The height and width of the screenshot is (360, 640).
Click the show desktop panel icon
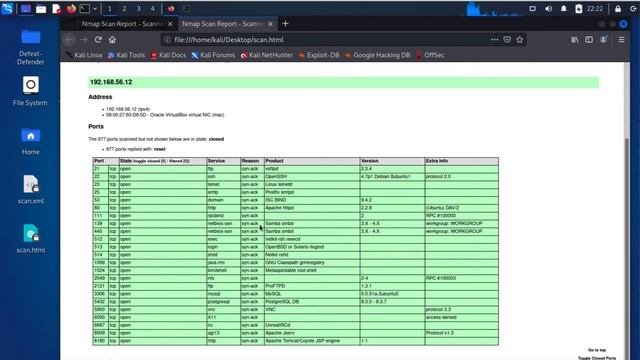[25, 9]
